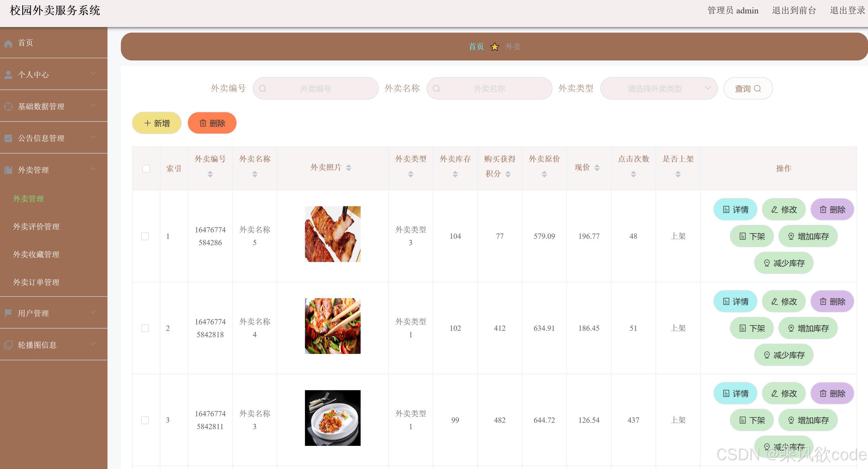Click the sort arrows beside 现价 column

pyautogui.click(x=597, y=167)
